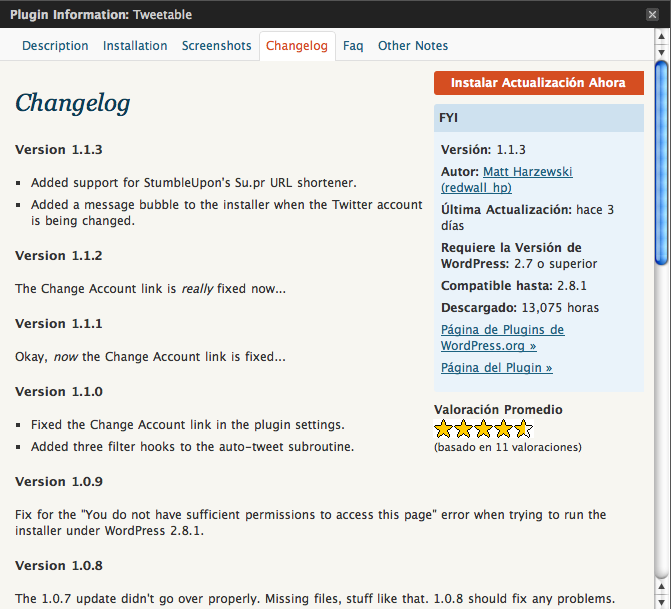Open the Other Notes tab
Screen dimensions: 671x609
[413, 46]
